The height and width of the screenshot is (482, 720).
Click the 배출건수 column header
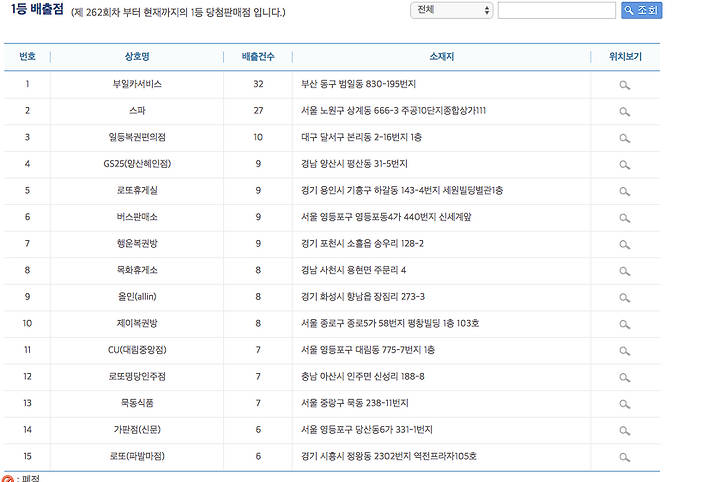pos(258,56)
